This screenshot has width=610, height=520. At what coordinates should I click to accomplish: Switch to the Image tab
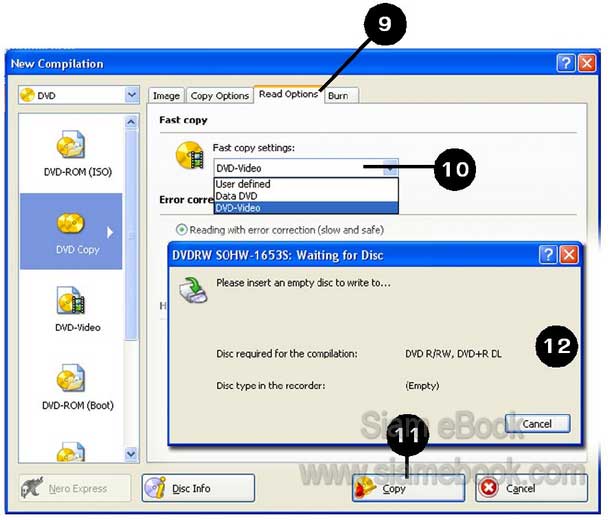[166, 96]
